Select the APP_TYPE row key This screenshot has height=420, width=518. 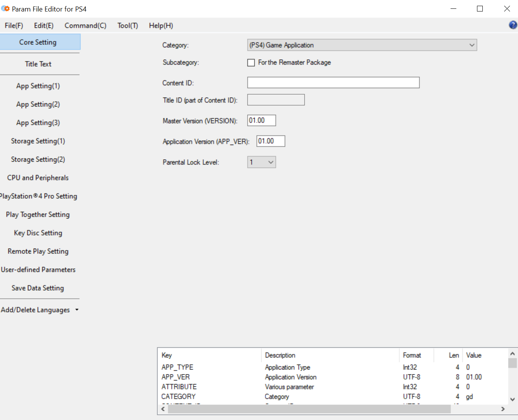[x=177, y=367]
